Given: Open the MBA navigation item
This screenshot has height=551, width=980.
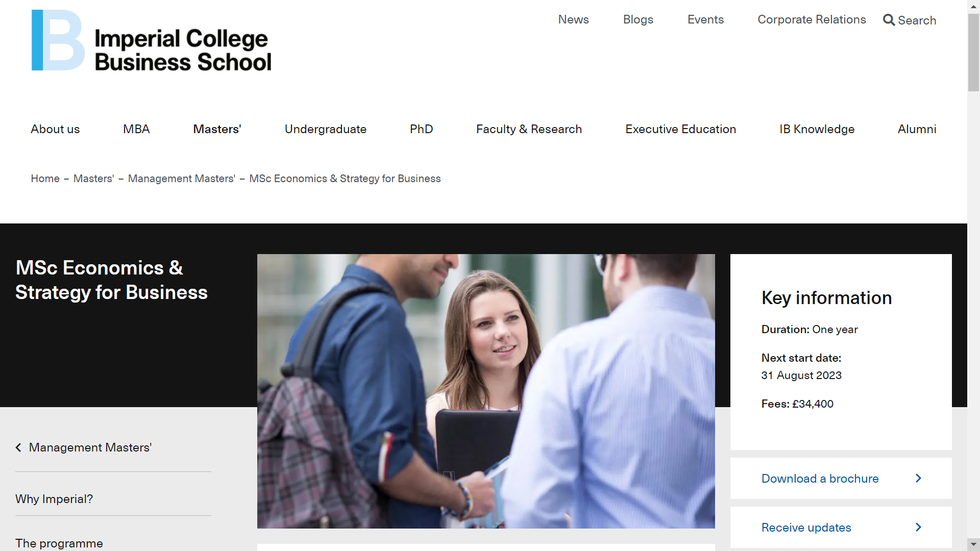Looking at the screenshot, I should [136, 129].
